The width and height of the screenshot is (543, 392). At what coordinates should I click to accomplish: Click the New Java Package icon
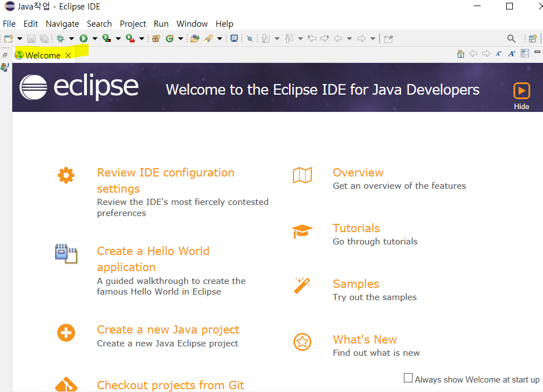[156, 38]
